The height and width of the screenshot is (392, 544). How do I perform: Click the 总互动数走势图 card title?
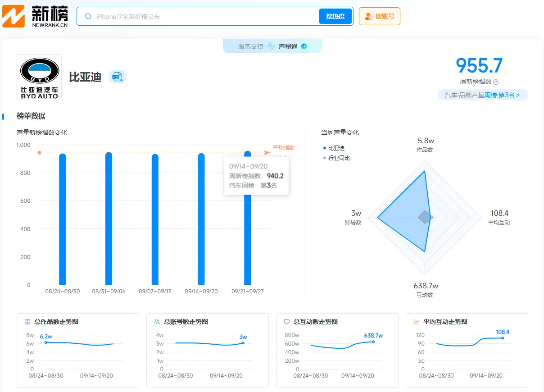316,322
